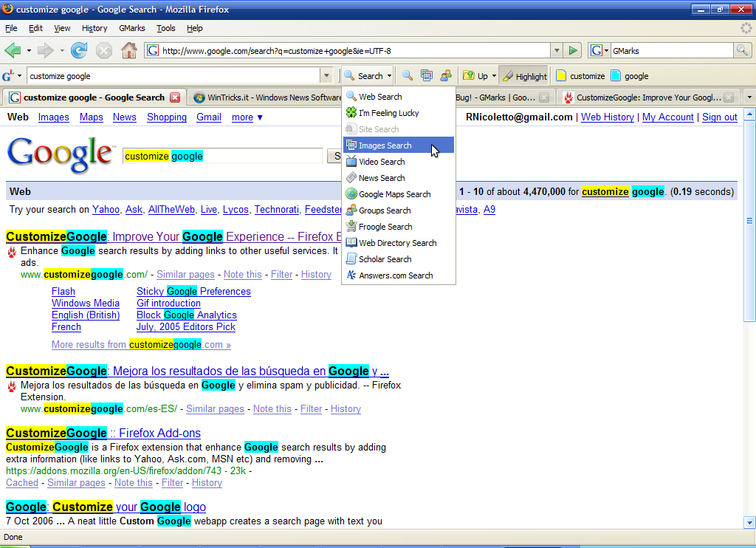Reload the current page
756x548 pixels.
(79, 50)
